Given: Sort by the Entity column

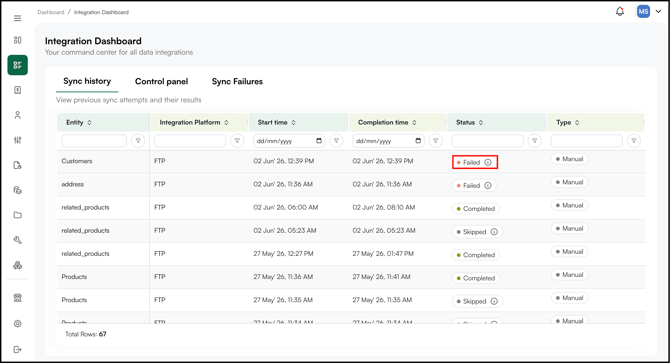Looking at the screenshot, I should click(x=89, y=123).
